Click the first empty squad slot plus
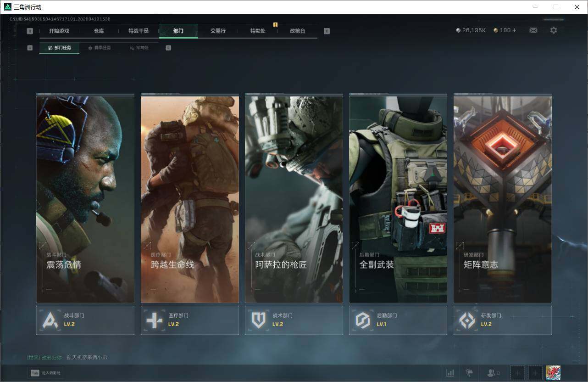588x382 pixels. (517, 373)
